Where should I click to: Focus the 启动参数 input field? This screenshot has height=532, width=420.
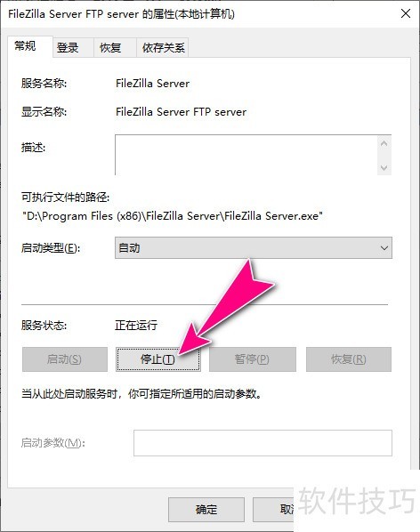[x=262, y=443]
